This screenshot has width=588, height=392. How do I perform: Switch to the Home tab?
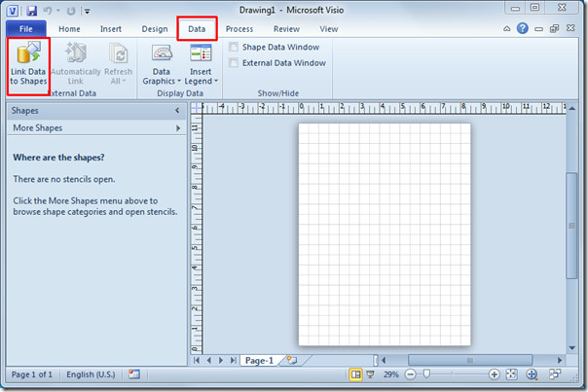point(69,29)
